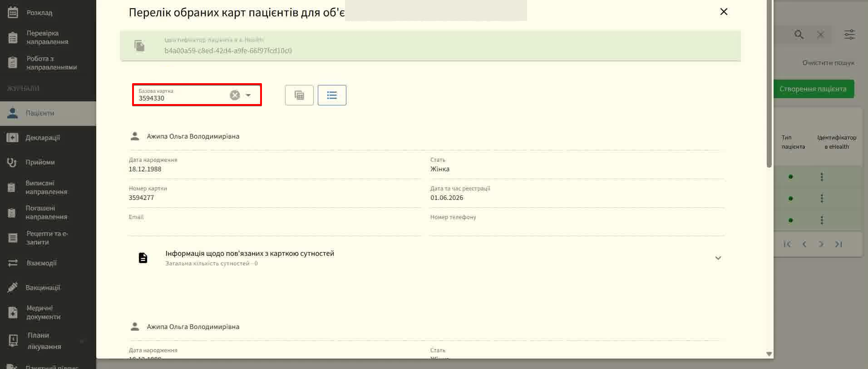Click Очистити пошук link

(828, 63)
